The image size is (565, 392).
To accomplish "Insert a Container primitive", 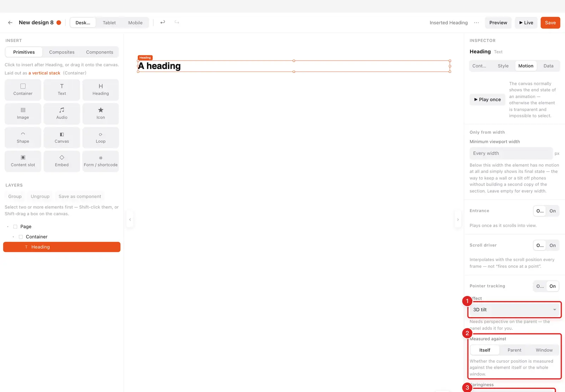I will (23, 90).
